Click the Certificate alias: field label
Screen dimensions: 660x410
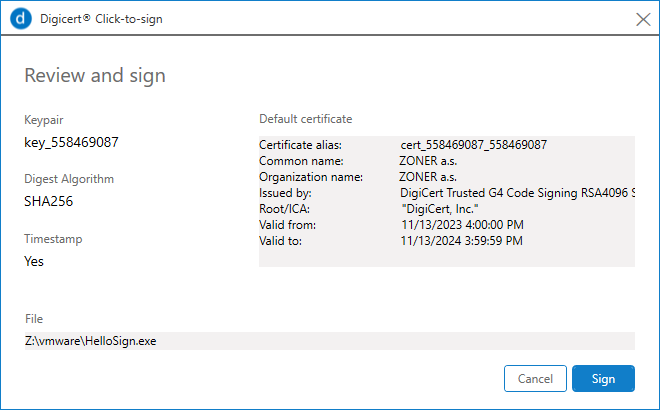pyautogui.click(x=301, y=145)
